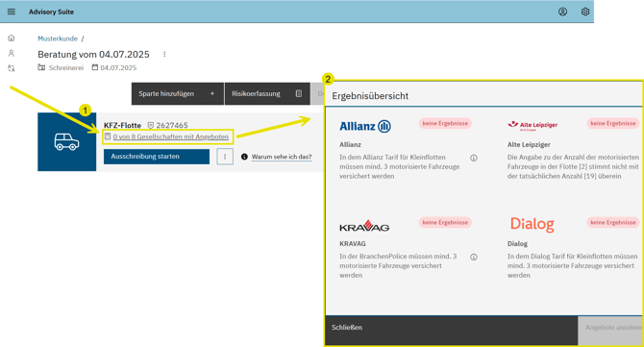The width and height of the screenshot is (644, 347).
Task: Click the Dialog logo
Action: [532, 224]
